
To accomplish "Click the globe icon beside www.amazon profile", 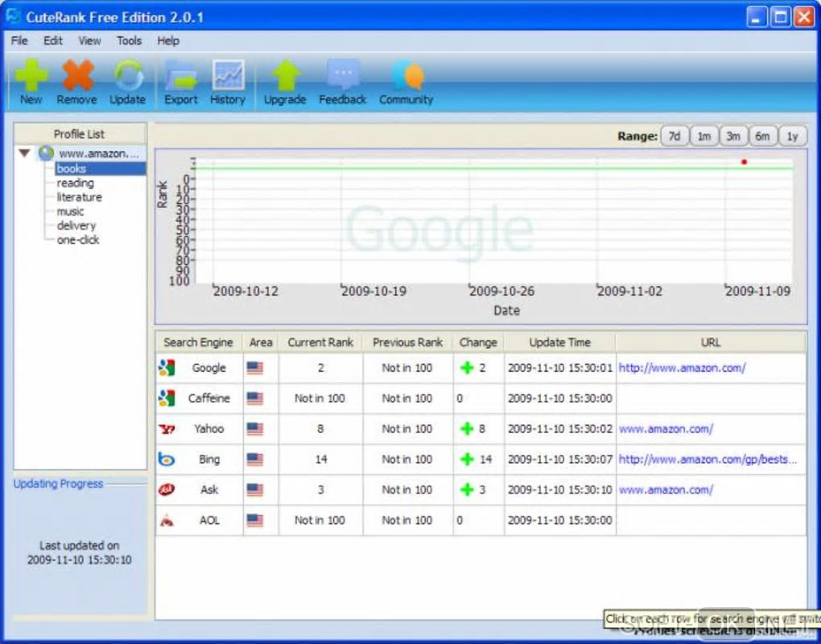I will point(46,153).
